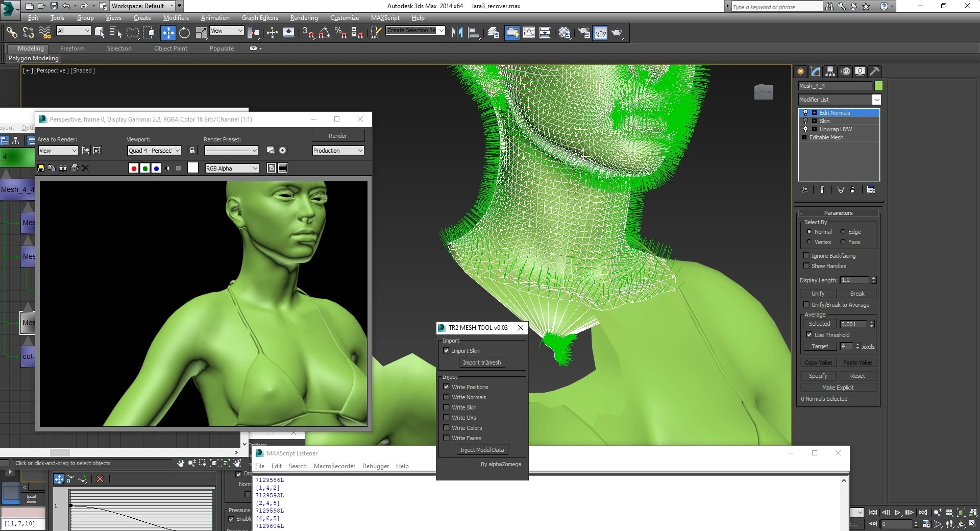Click the Make Explicit button
The width and height of the screenshot is (980, 531).
(x=838, y=388)
